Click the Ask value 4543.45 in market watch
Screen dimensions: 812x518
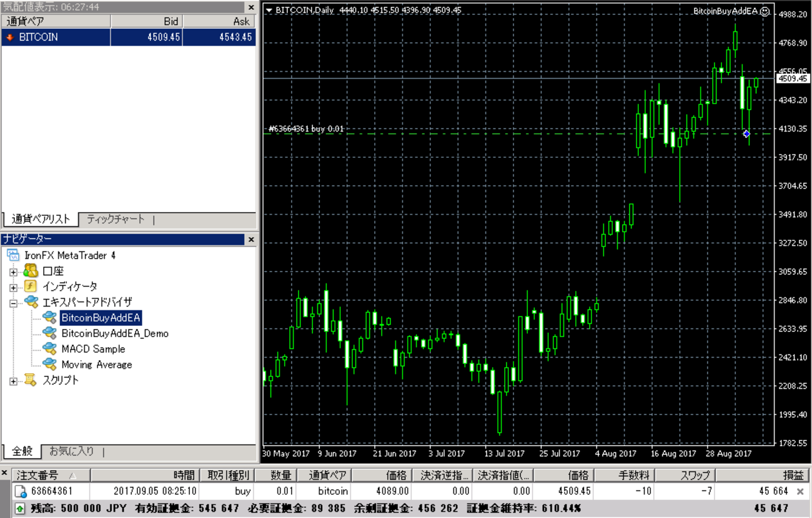[x=235, y=37]
